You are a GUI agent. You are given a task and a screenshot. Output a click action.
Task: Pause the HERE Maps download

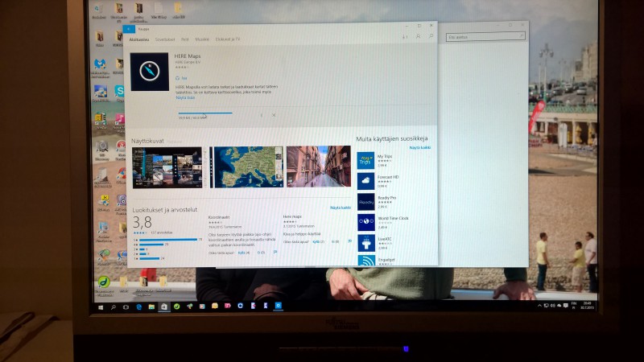pos(261,115)
